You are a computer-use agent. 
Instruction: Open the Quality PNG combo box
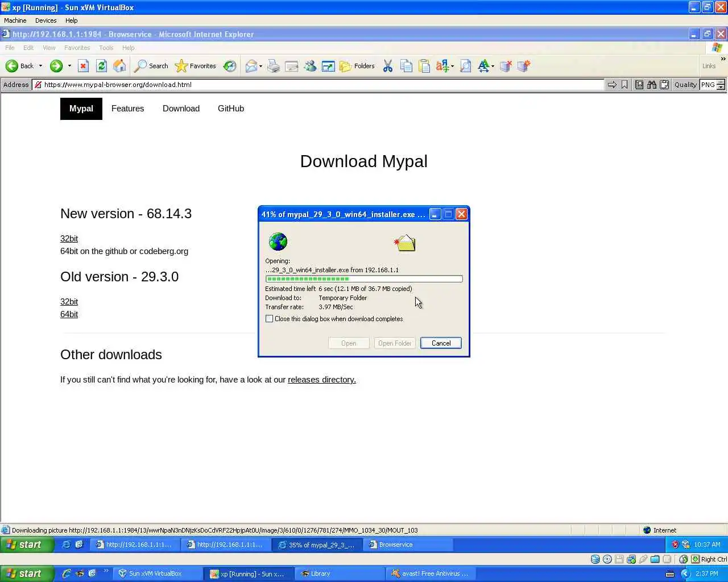[712, 85]
